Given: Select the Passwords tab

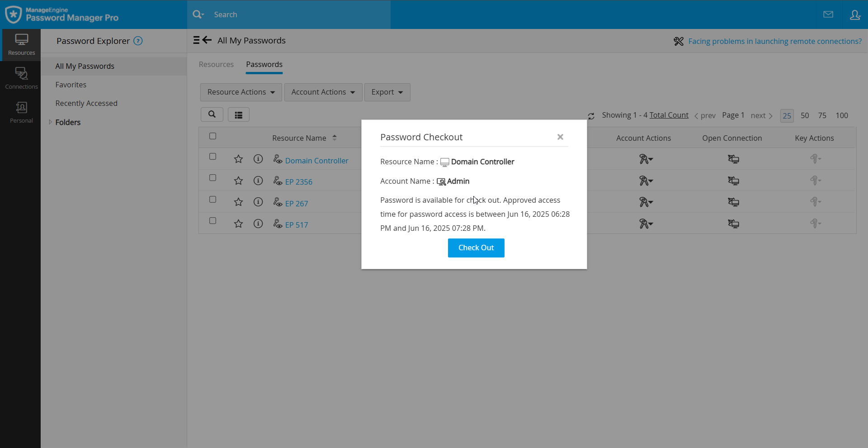Looking at the screenshot, I should tap(264, 64).
